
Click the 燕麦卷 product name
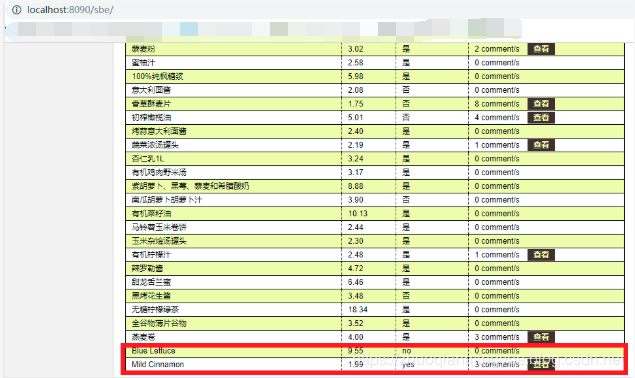[x=143, y=337]
